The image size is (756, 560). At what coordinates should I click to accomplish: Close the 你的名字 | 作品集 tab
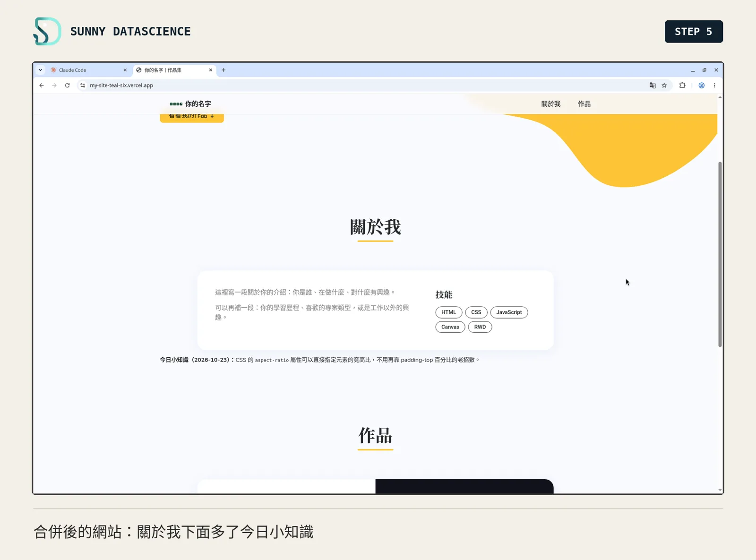[211, 70]
